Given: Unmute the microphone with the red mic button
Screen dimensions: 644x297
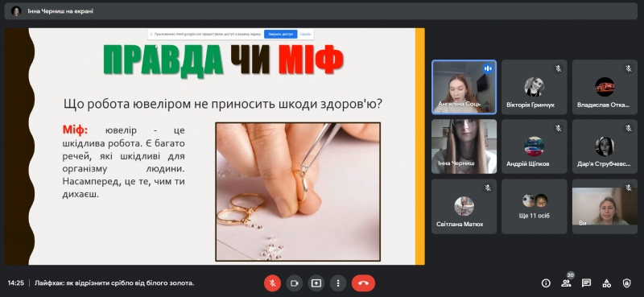Looking at the screenshot, I should click(x=272, y=283).
